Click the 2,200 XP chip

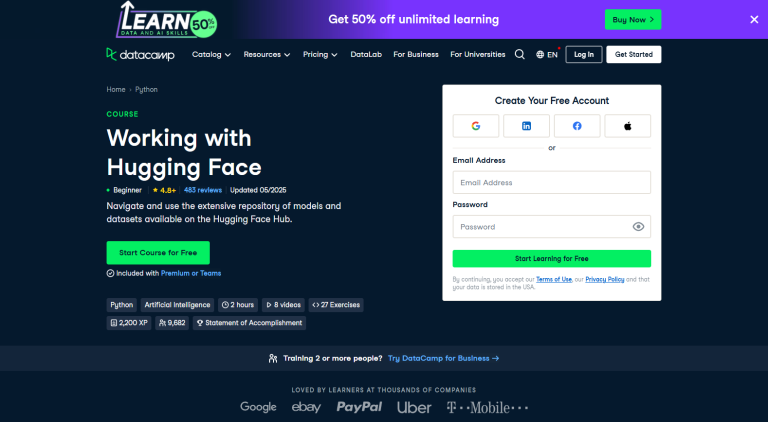click(129, 323)
